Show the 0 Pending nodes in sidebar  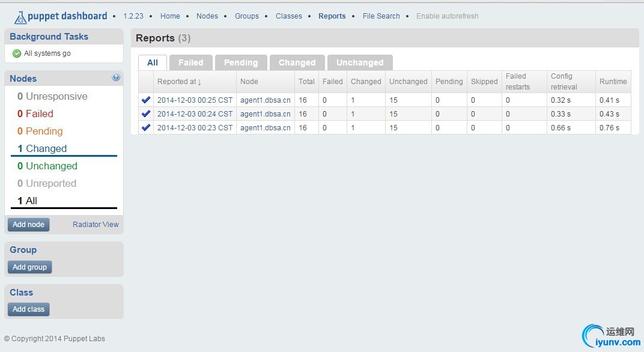(x=40, y=131)
